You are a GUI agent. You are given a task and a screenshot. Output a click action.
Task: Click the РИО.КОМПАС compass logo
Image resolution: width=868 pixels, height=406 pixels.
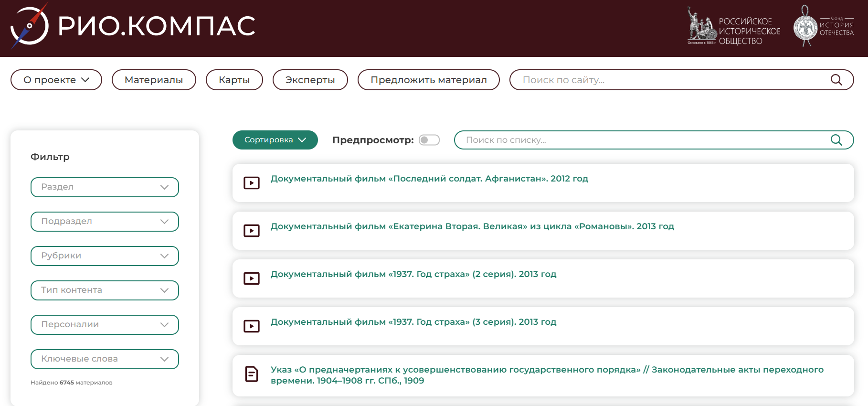(x=30, y=26)
